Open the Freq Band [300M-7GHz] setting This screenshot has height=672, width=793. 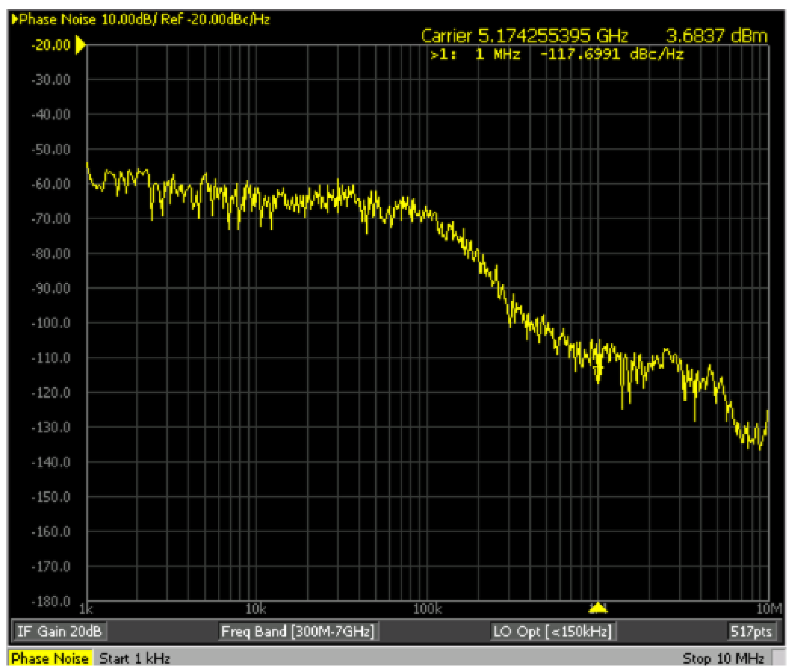coord(297,631)
